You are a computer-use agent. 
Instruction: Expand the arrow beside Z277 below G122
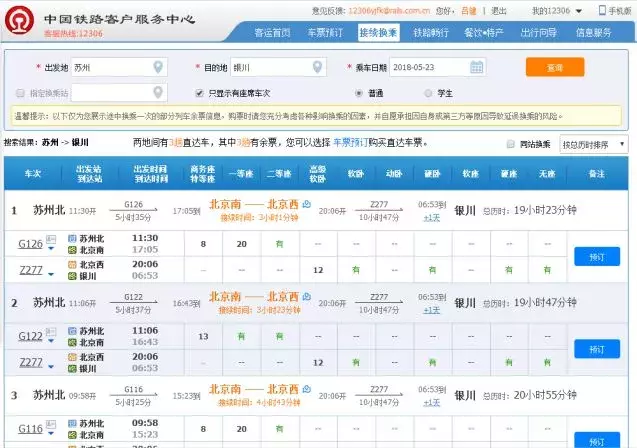[51, 367]
